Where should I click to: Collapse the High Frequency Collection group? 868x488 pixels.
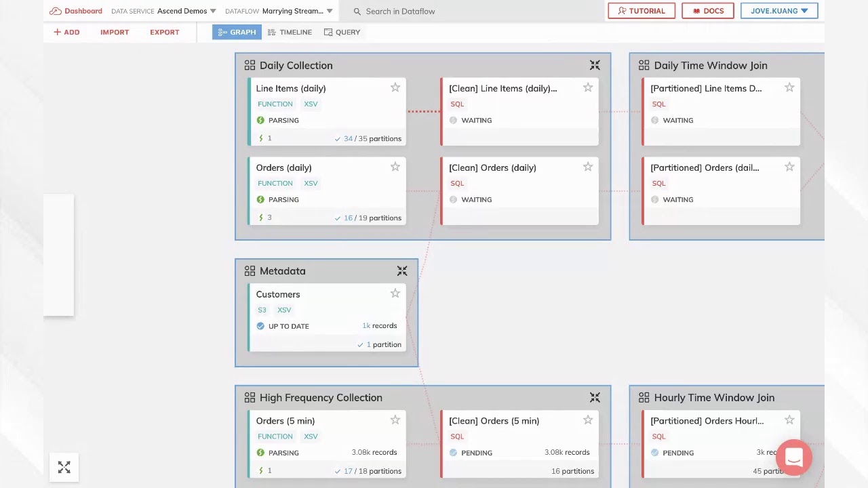595,397
